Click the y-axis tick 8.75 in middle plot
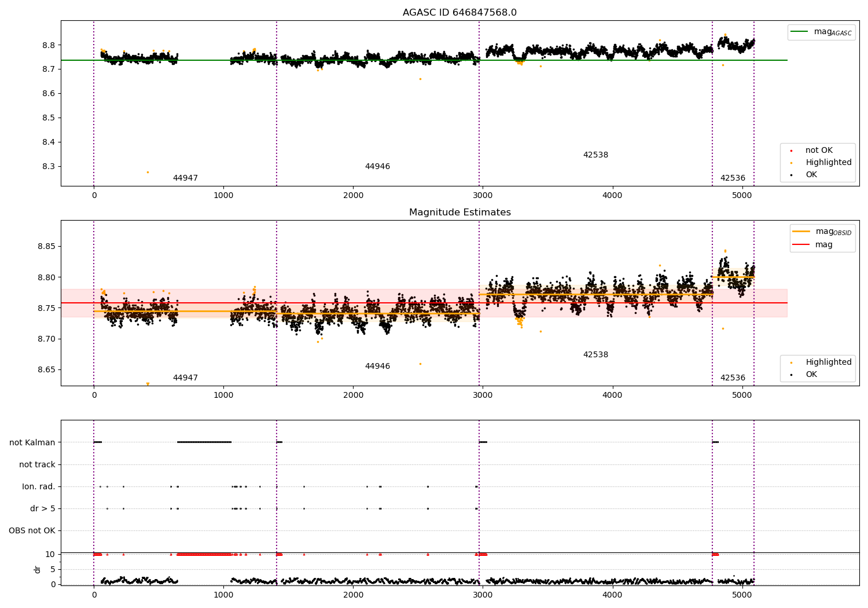The height and width of the screenshot is (608, 868). pyautogui.click(x=47, y=308)
